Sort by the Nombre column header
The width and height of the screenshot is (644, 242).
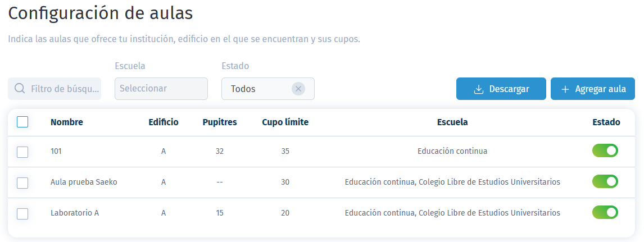click(x=66, y=122)
